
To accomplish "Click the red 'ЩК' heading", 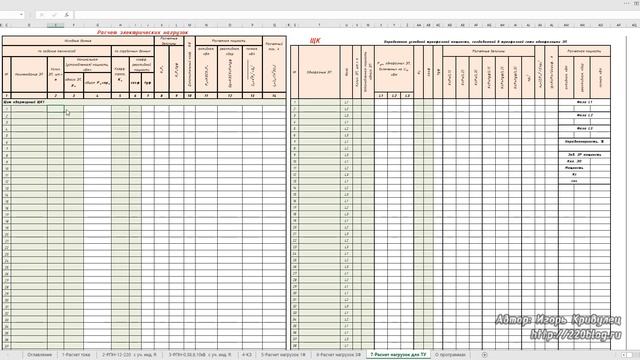I will point(315,40).
